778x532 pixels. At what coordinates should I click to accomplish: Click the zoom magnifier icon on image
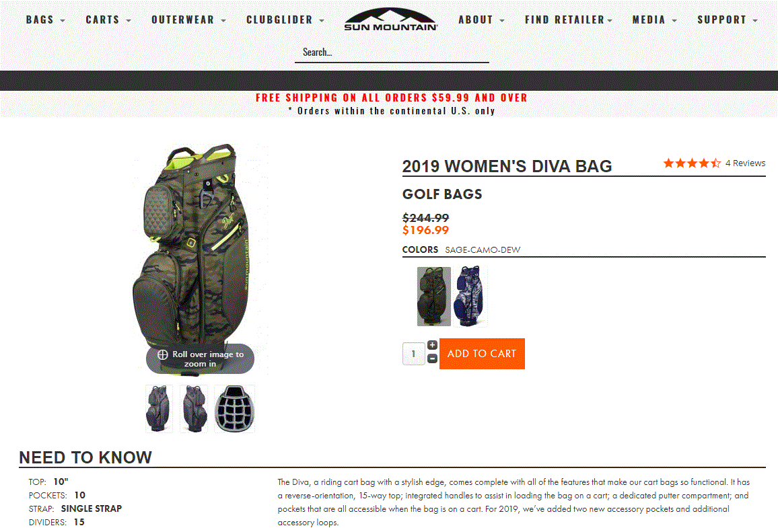pos(163,354)
